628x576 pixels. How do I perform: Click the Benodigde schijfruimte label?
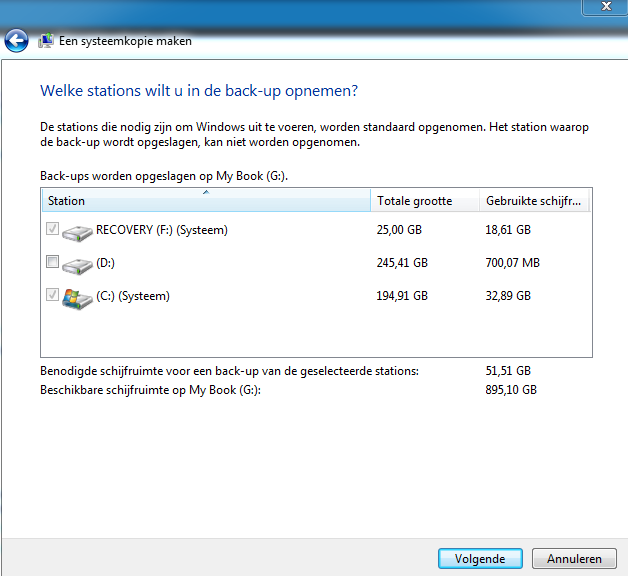pyautogui.click(x=229, y=371)
